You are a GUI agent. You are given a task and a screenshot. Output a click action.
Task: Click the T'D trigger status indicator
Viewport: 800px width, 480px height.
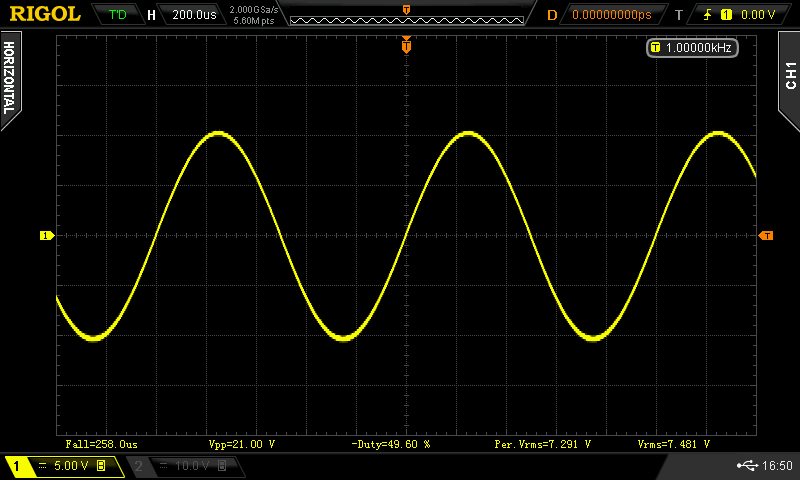click(x=118, y=15)
